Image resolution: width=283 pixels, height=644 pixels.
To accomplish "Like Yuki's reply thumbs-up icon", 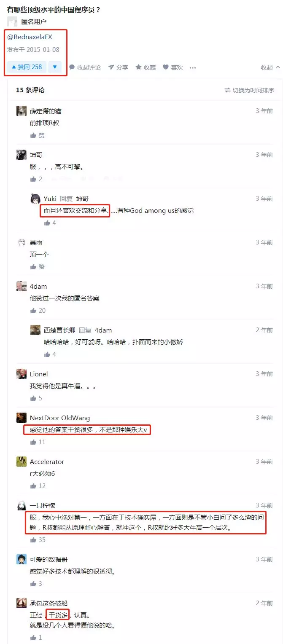I will pos(50,223).
